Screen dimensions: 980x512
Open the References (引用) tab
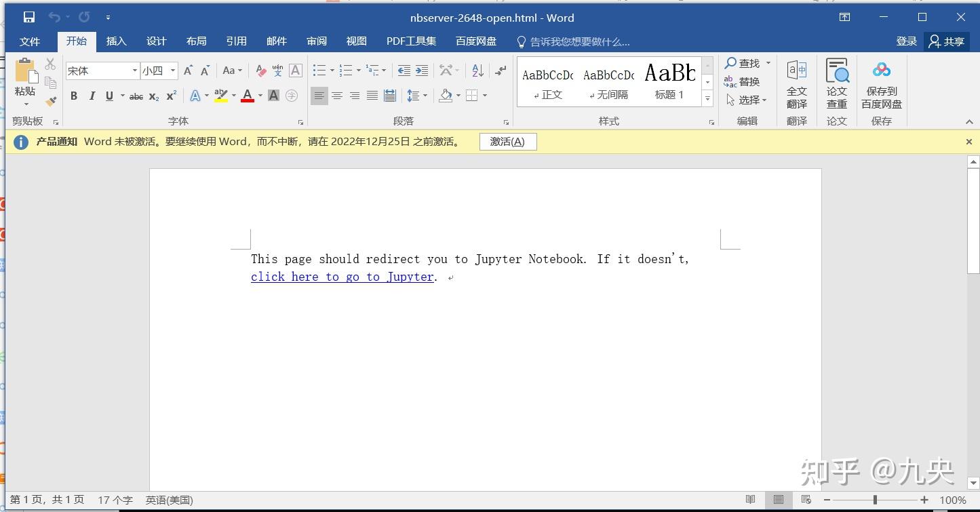(237, 41)
